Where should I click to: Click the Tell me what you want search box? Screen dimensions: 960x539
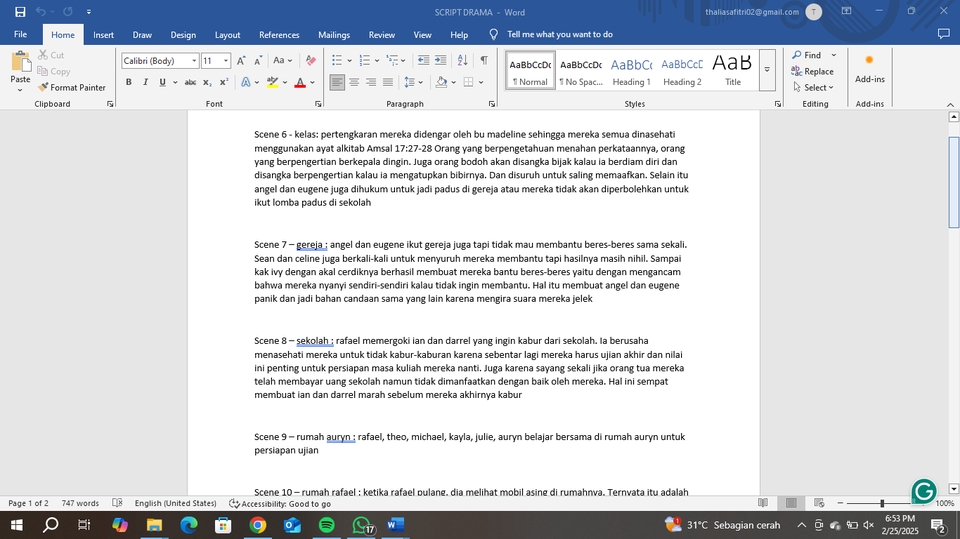click(x=560, y=34)
